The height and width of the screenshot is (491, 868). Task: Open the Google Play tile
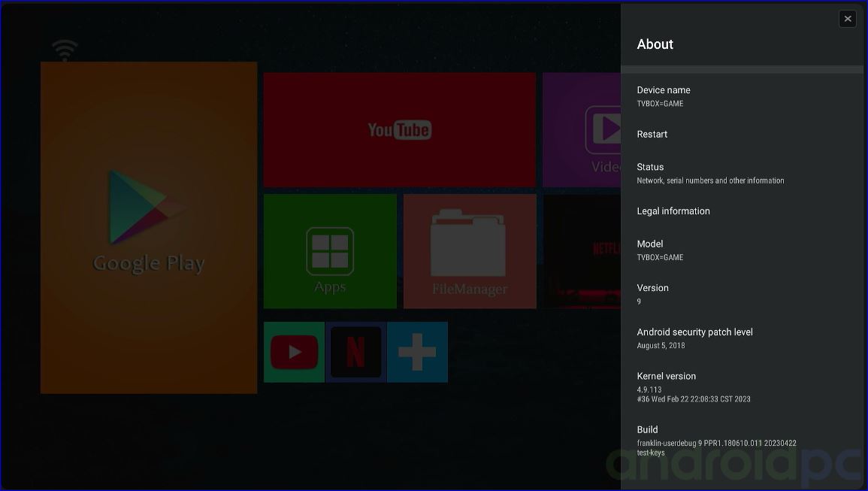pyautogui.click(x=149, y=227)
